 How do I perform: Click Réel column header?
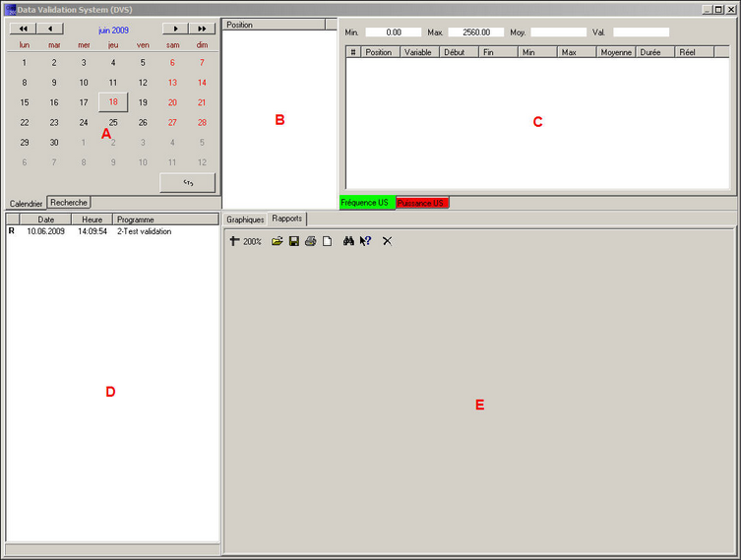point(694,52)
